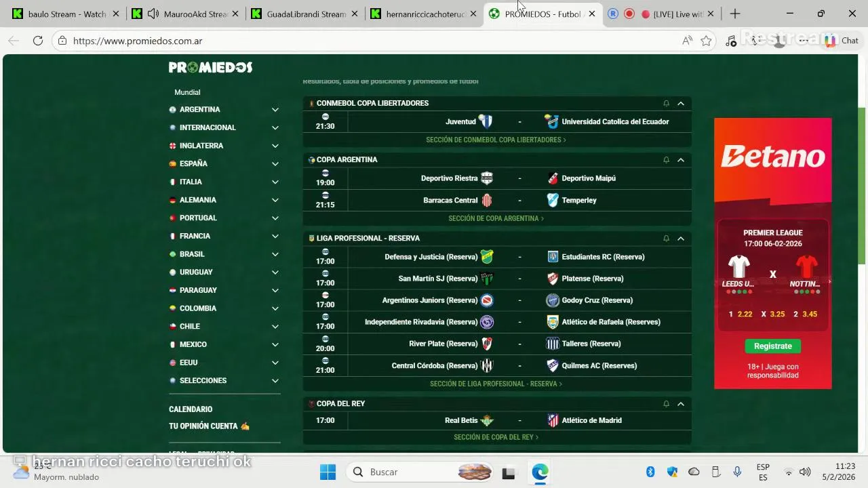This screenshot has height=488, width=868.
Task: Collapse Copa Argentina section
Action: coord(681,160)
